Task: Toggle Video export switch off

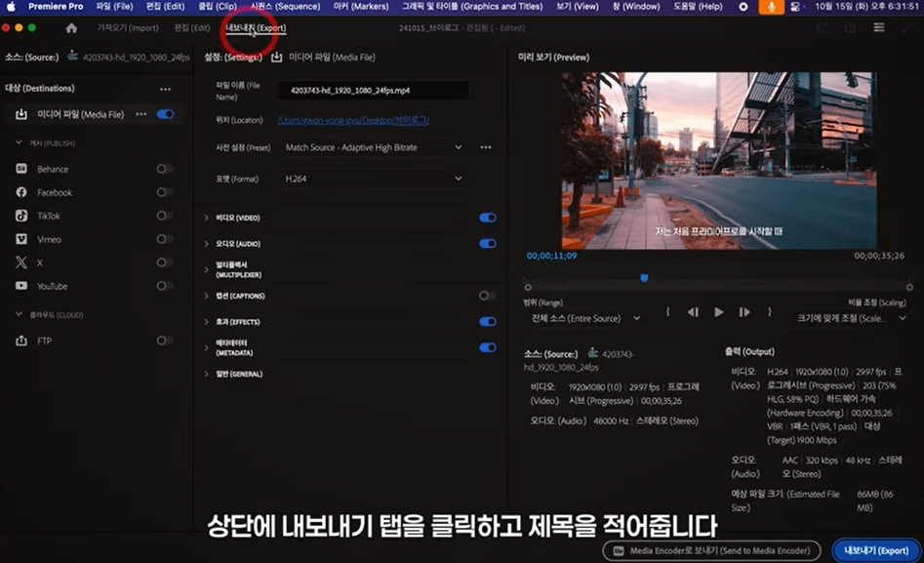Action: (x=487, y=218)
